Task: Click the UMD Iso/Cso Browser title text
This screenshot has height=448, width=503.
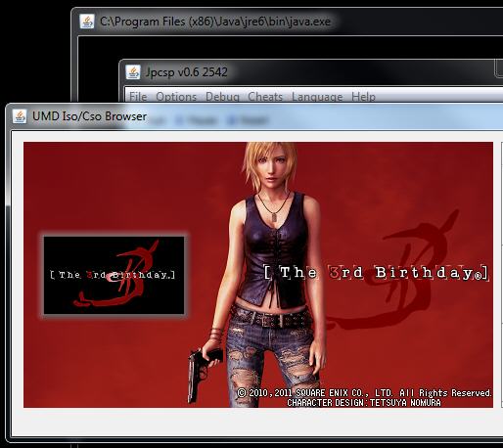Action: pyautogui.click(x=89, y=116)
